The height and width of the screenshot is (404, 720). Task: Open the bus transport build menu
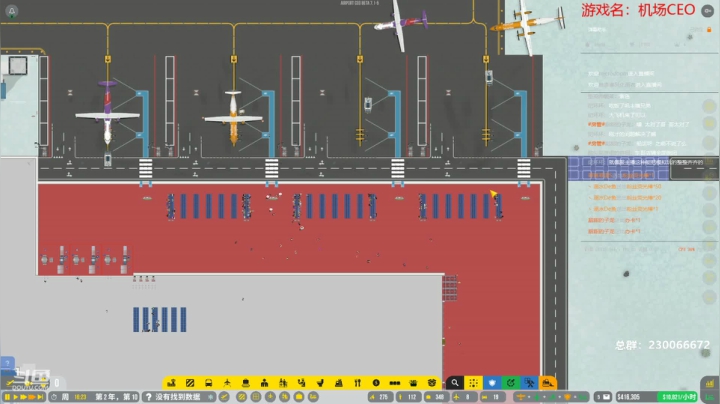point(208,383)
